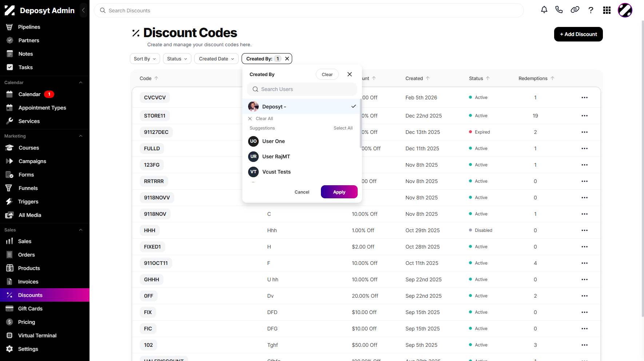Click the Sales bar chart icon

click(x=9, y=241)
